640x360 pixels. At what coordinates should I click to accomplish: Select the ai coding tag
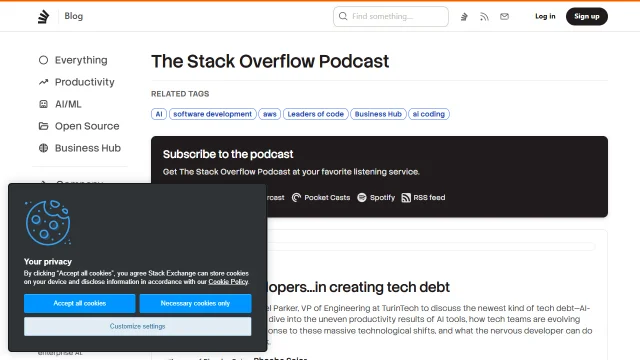click(x=429, y=114)
